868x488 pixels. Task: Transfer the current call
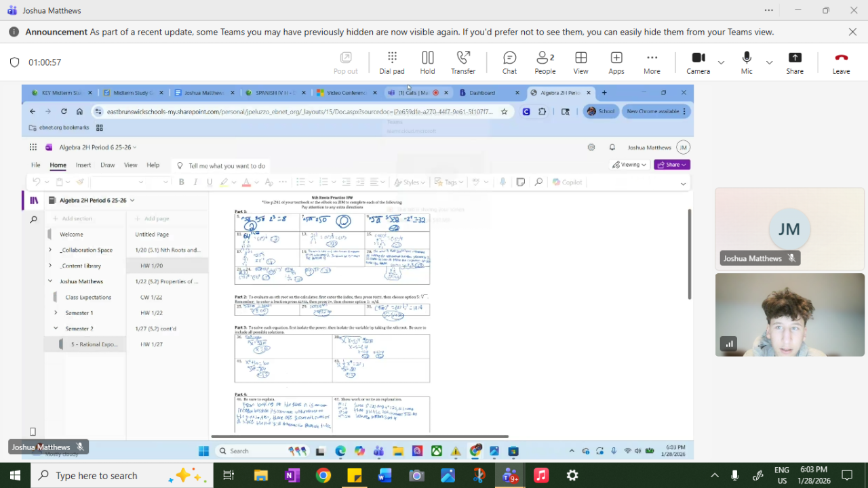coord(463,62)
